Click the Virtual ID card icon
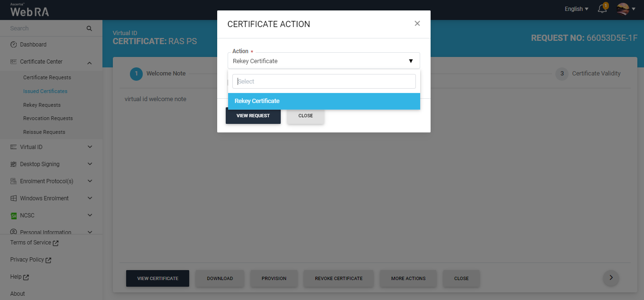Screen dimensions: 644x300 pyautogui.click(x=14, y=147)
